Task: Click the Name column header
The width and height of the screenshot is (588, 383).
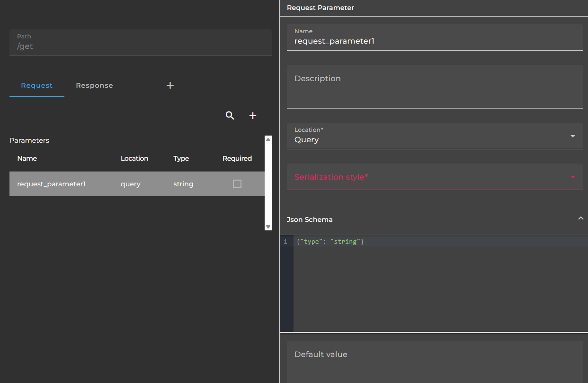Action: click(27, 158)
